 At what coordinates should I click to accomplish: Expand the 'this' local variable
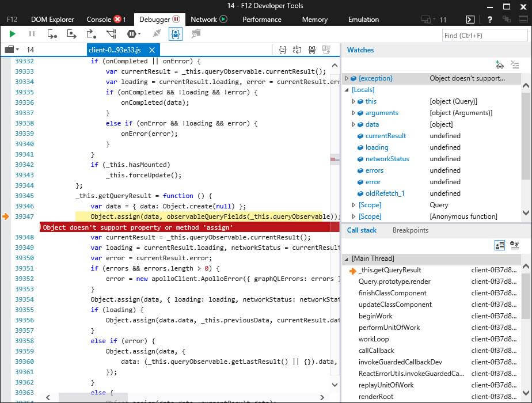click(354, 101)
